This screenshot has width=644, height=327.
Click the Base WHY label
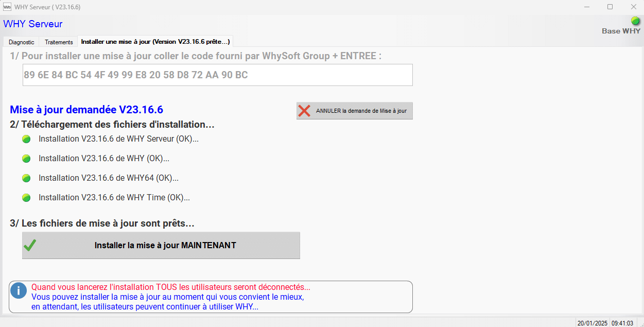pos(621,31)
